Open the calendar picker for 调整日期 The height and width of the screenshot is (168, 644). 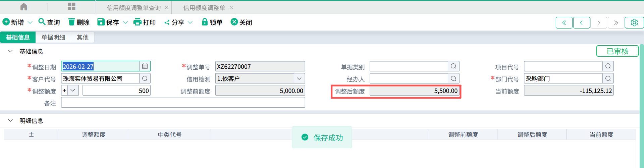145,66
